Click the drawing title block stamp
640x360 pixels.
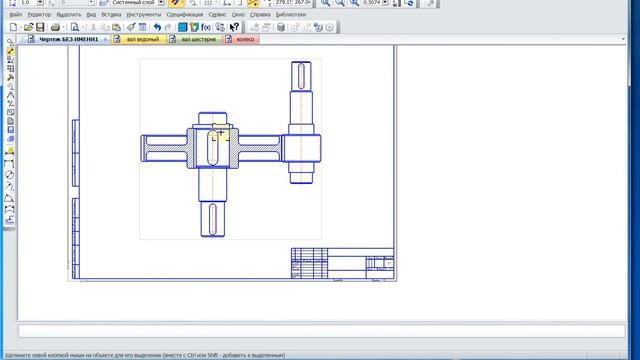coord(343,263)
